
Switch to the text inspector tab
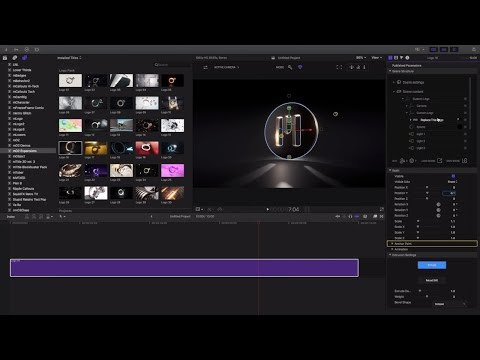pyautogui.click(x=396, y=58)
